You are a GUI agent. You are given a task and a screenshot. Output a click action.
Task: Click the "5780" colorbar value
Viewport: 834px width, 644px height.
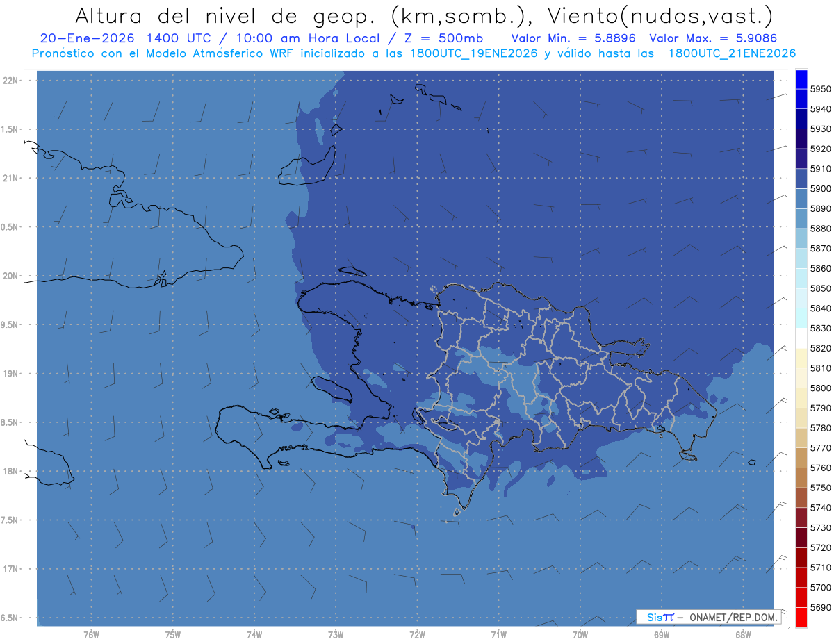(x=820, y=428)
